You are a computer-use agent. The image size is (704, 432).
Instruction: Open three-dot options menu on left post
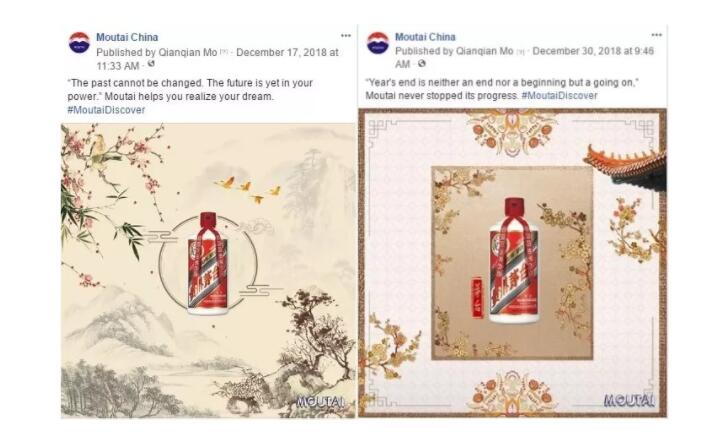(345, 35)
